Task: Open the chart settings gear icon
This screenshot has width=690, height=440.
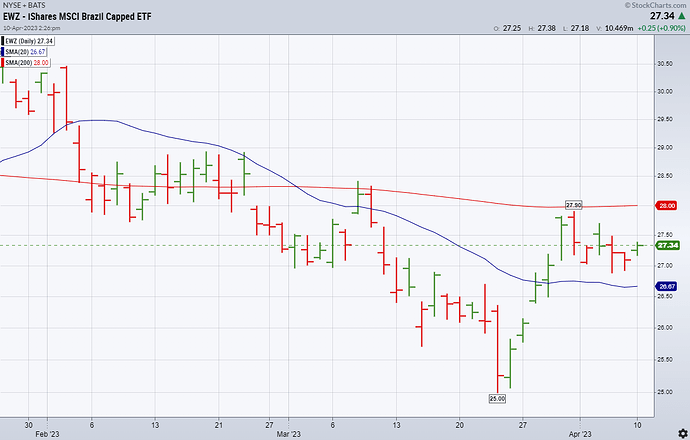Action: 683,433
